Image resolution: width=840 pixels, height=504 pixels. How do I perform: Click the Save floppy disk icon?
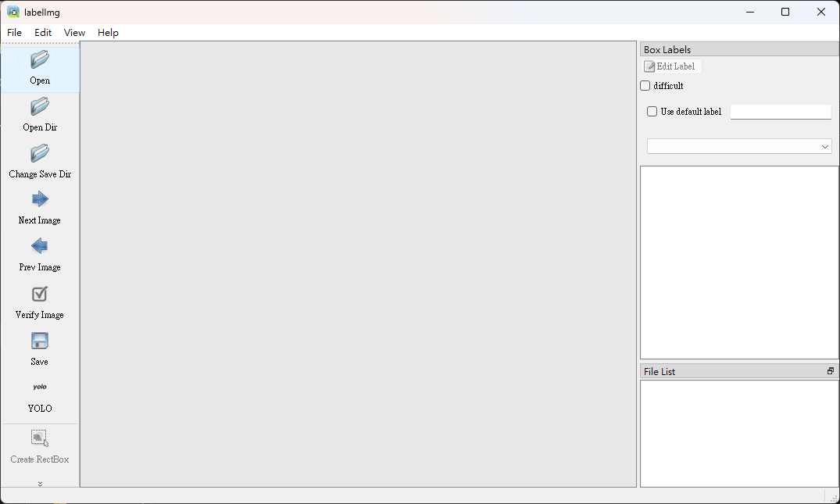(40, 341)
